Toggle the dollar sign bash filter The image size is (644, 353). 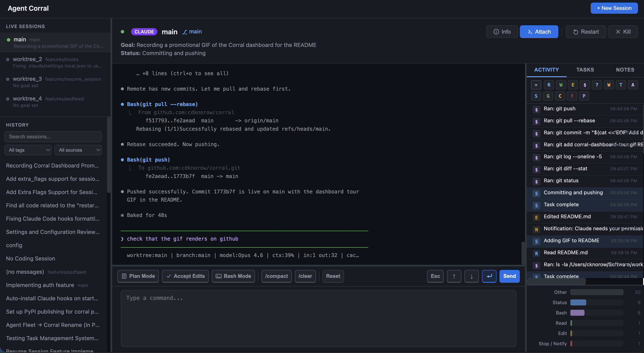pos(584,85)
